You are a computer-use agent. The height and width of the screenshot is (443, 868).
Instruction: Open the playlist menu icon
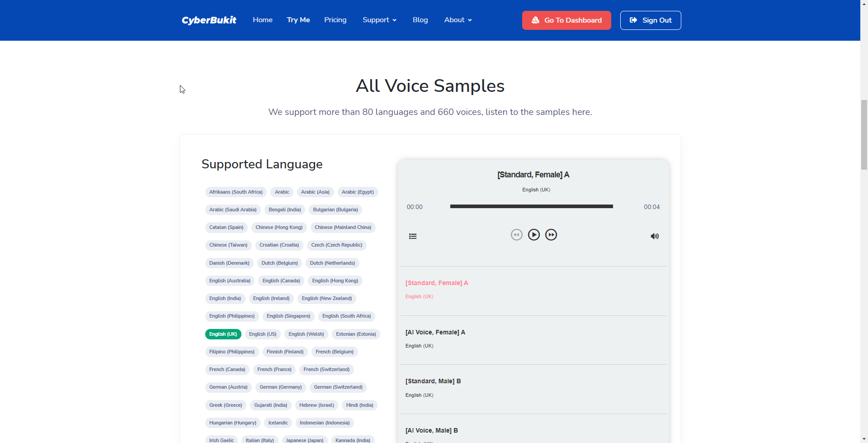coord(413,236)
